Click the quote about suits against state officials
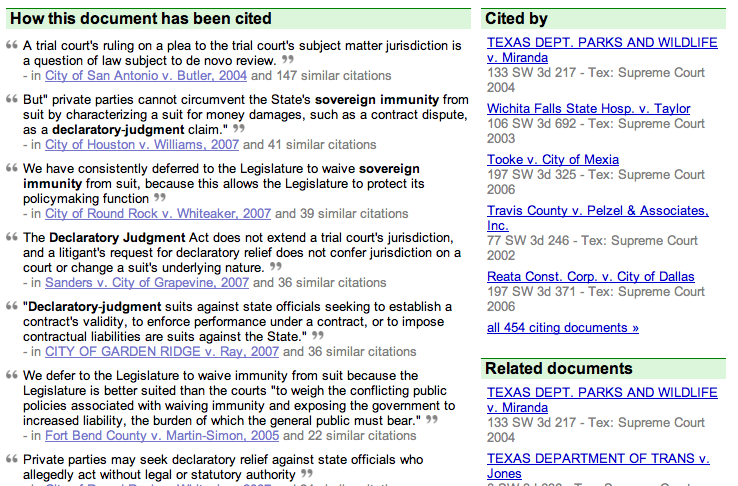738x486 pixels. coord(237,322)
